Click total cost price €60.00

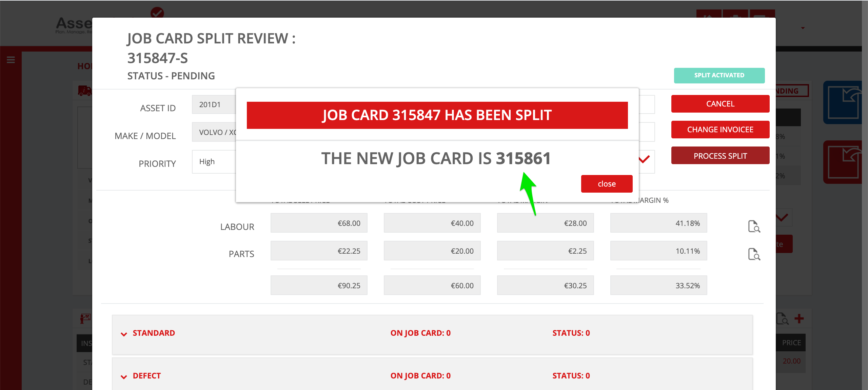pyautogui.click(x=432, y=285)
